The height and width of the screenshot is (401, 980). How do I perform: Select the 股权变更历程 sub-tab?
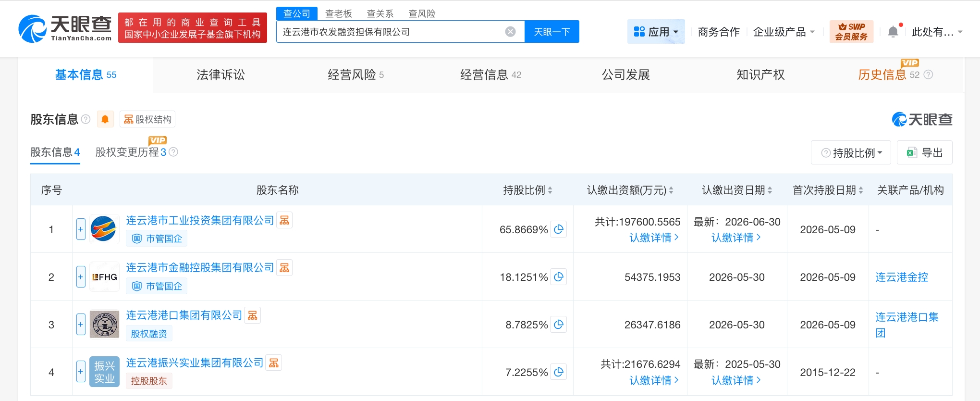[x=131, y=152]
